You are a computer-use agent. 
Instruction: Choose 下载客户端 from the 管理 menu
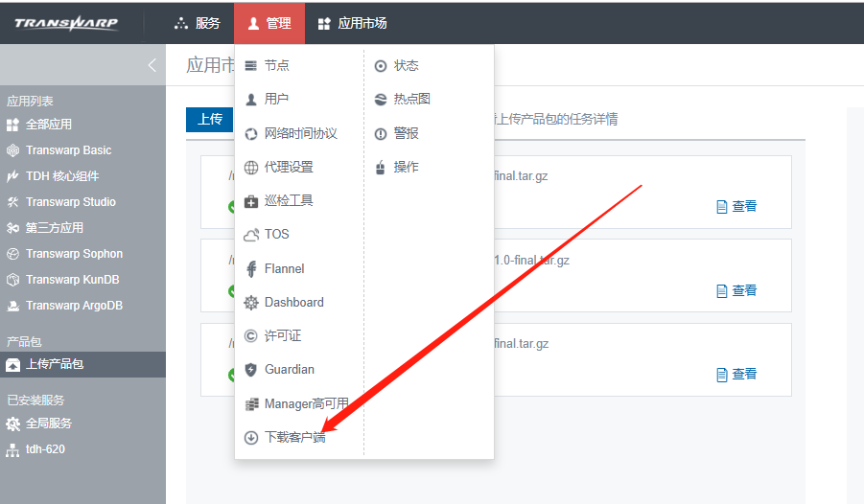(294, 438)
